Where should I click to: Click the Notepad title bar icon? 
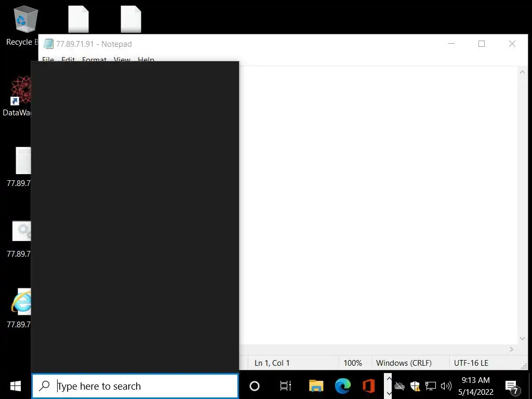(x=48, y=44)
